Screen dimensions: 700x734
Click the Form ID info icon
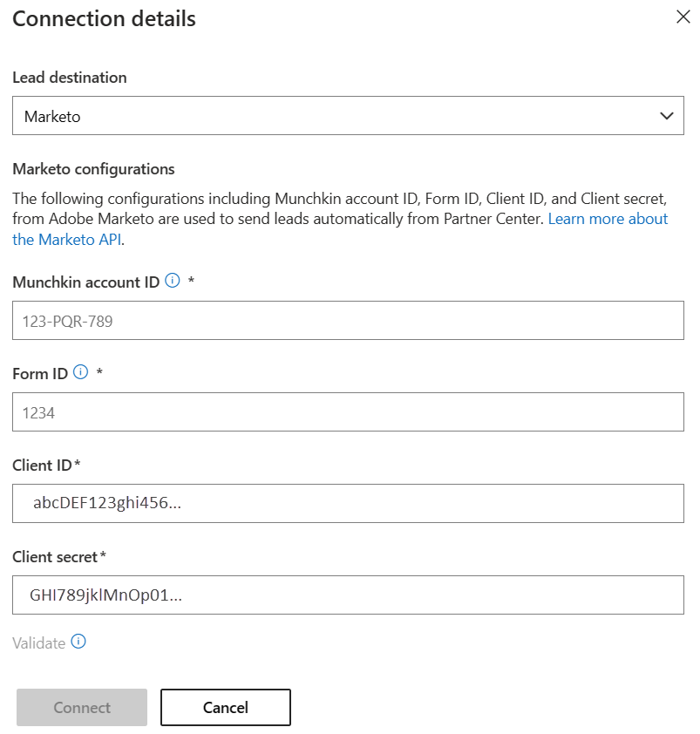[x=79, y=372]
